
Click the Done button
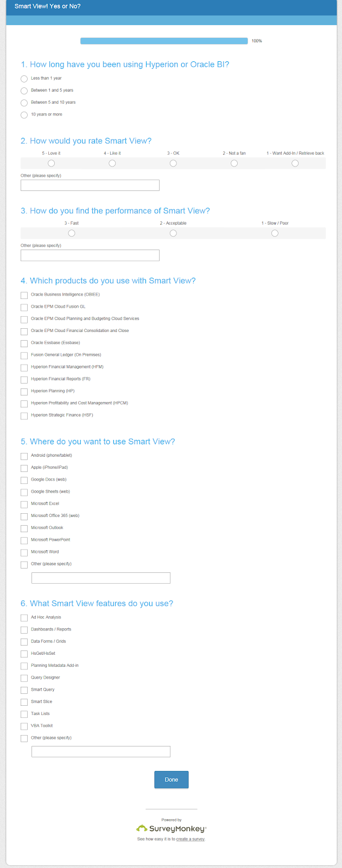click(x=172, y=780)
